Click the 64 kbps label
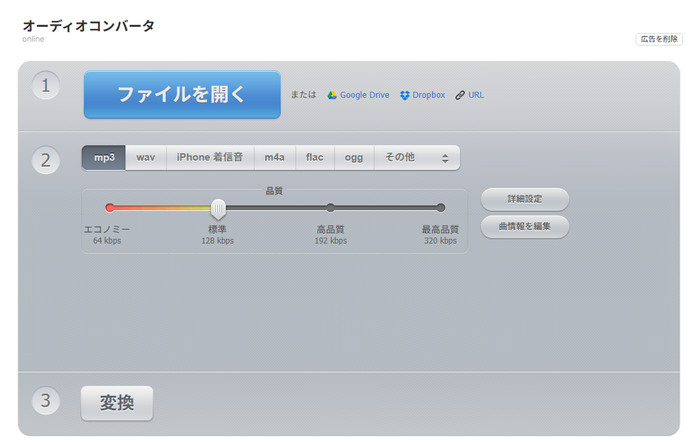 pyautogui.click(x=107, y=241)
